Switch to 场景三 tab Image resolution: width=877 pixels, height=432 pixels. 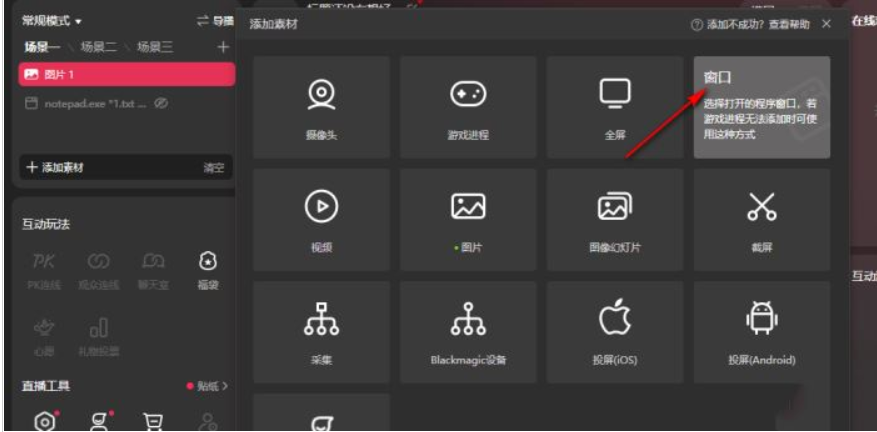(x=155, y=47)
